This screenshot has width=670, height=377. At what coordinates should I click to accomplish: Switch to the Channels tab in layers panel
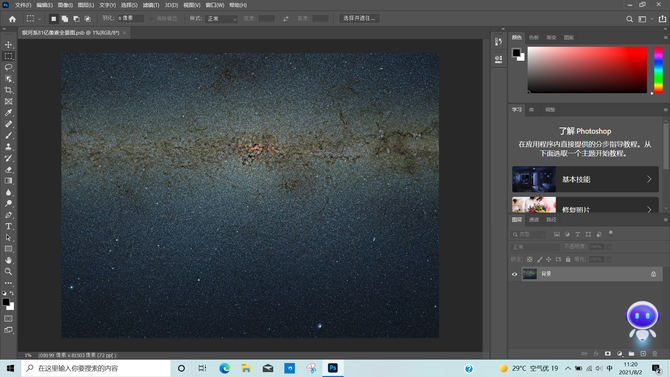[x=534, y=220]
